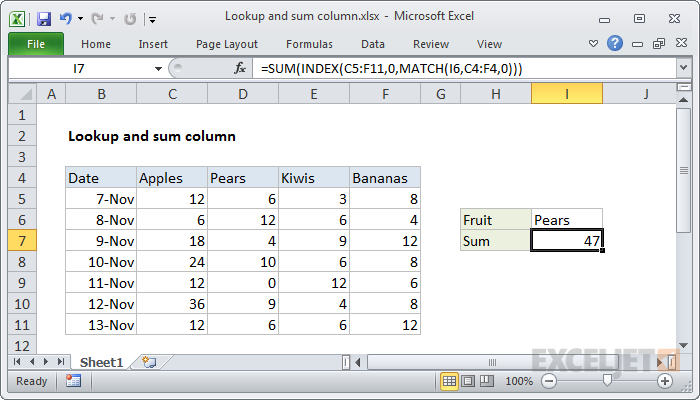
Task: Click the Name Box showing I7
Action: (80, 69)
